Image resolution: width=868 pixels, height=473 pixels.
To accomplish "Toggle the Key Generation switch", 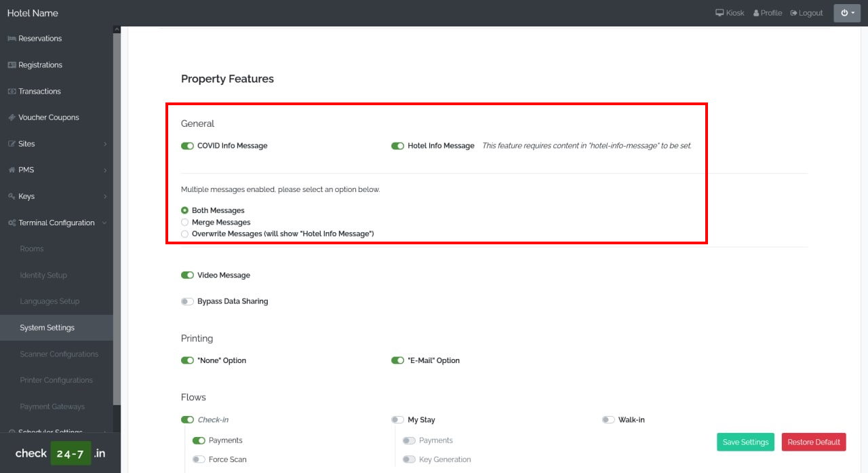I will pyautogui.click(x=409, y=459).
